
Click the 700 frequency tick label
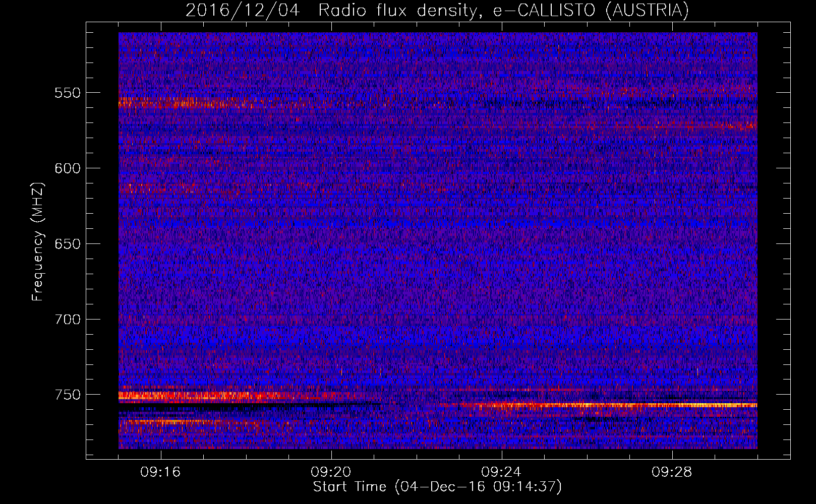(68, 320)
